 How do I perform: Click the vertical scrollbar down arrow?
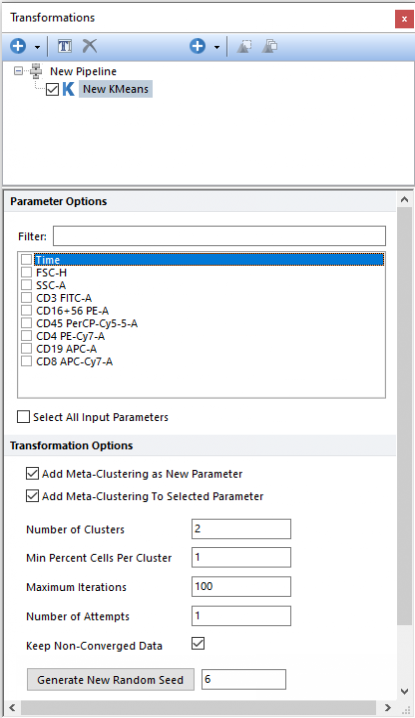coord(404,691)
